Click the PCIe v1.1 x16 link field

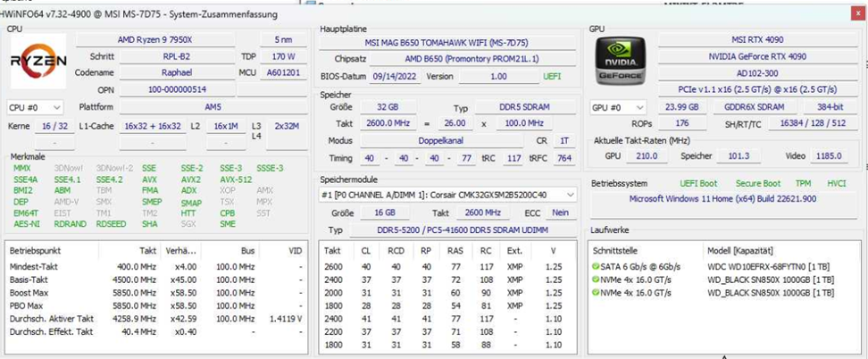pyautogui.click(x=757, y=89)
